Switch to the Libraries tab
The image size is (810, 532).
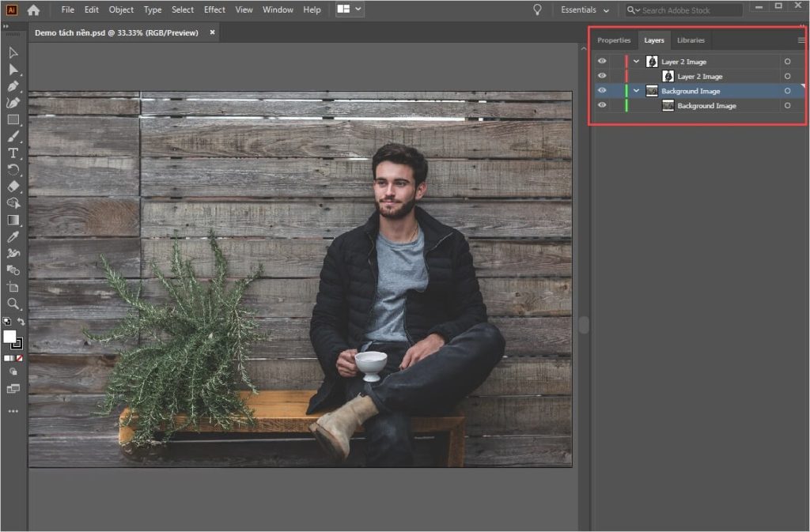[691, 40]
